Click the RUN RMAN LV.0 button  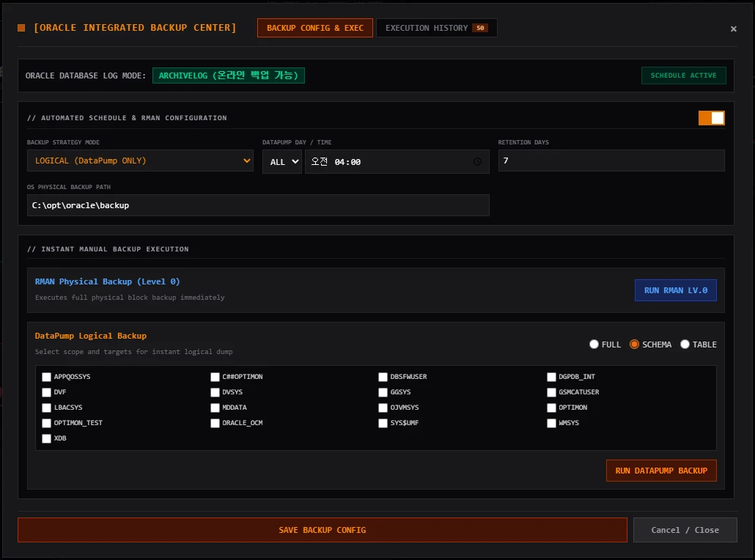676,290
